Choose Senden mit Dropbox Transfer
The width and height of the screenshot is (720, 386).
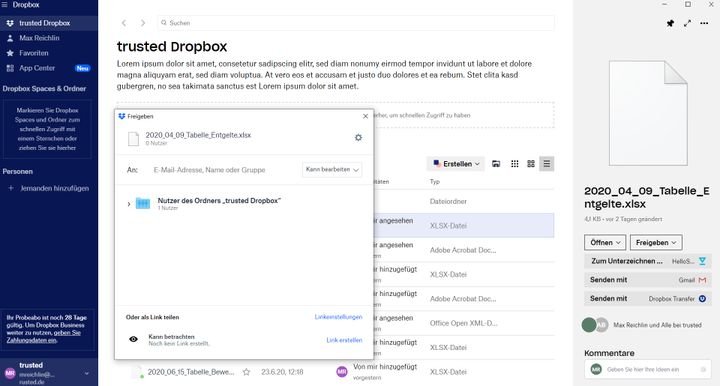pyautogui.click(x=648, y=299)
